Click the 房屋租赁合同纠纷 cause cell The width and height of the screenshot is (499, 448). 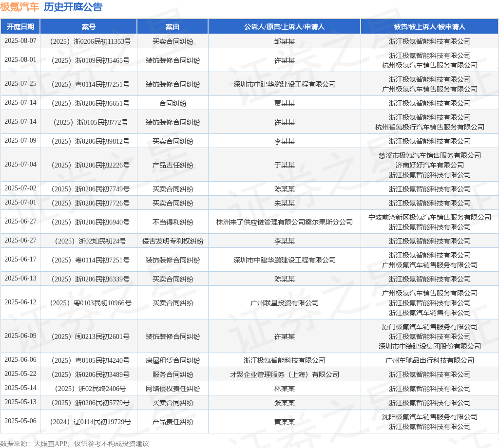[x=173, y=360]
